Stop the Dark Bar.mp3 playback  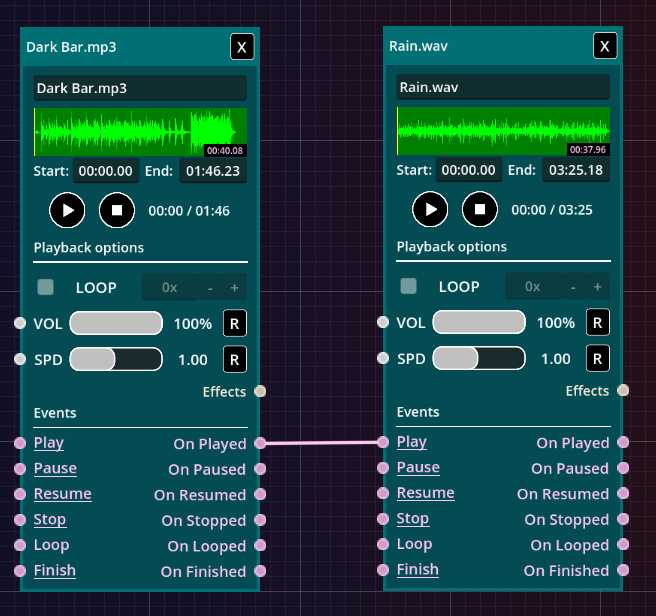pyautogui.click(x=117, y=210)
